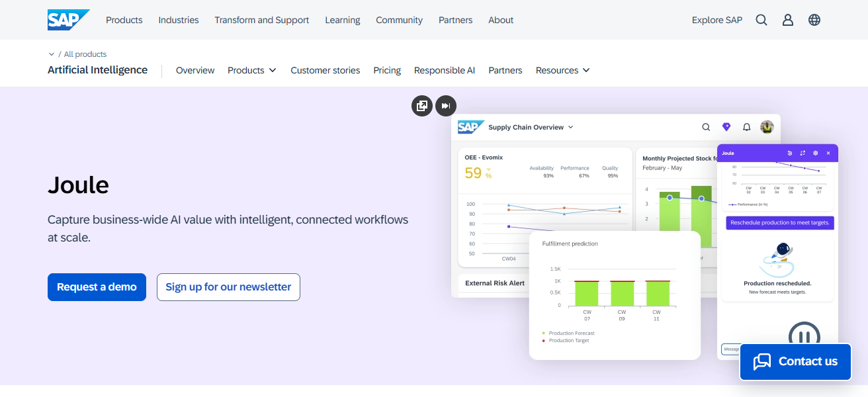
Task: Open the Industries menu
Action: pyautogui.click(x=179, y=20)
